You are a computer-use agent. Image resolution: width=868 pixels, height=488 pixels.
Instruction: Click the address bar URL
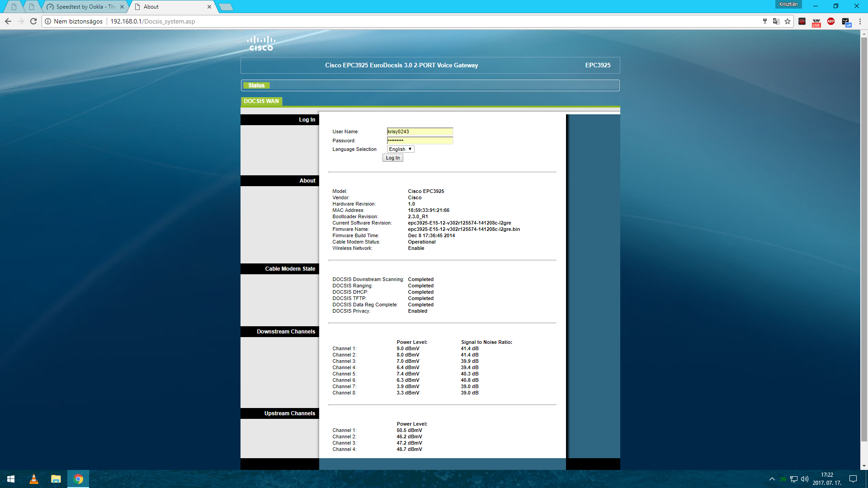tap(153, 21)
